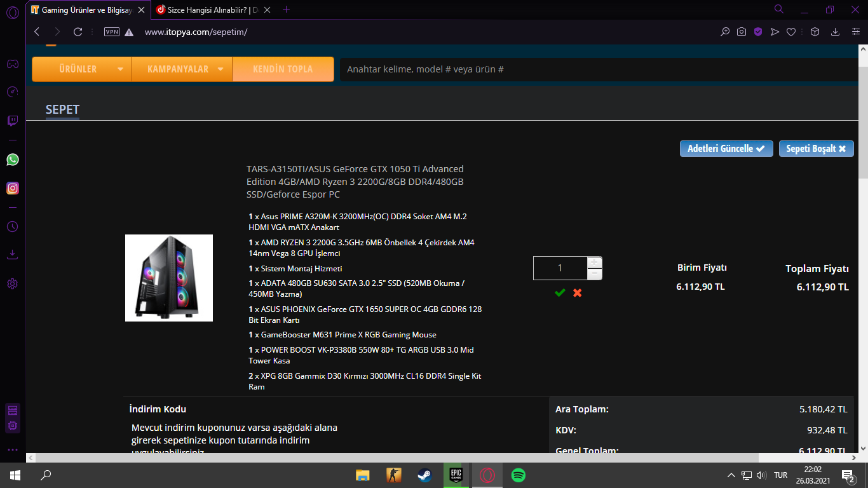Reload the itopya cart page

coord(78,32)
